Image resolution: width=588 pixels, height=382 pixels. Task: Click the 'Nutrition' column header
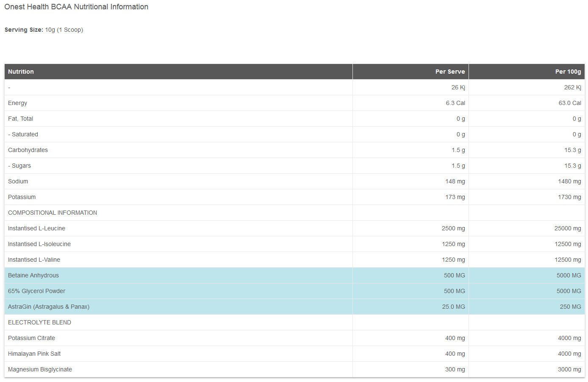click(x=21, y=72)
